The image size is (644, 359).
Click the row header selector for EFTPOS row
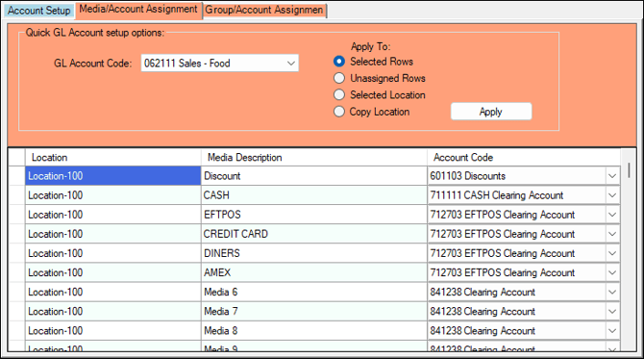17,215
